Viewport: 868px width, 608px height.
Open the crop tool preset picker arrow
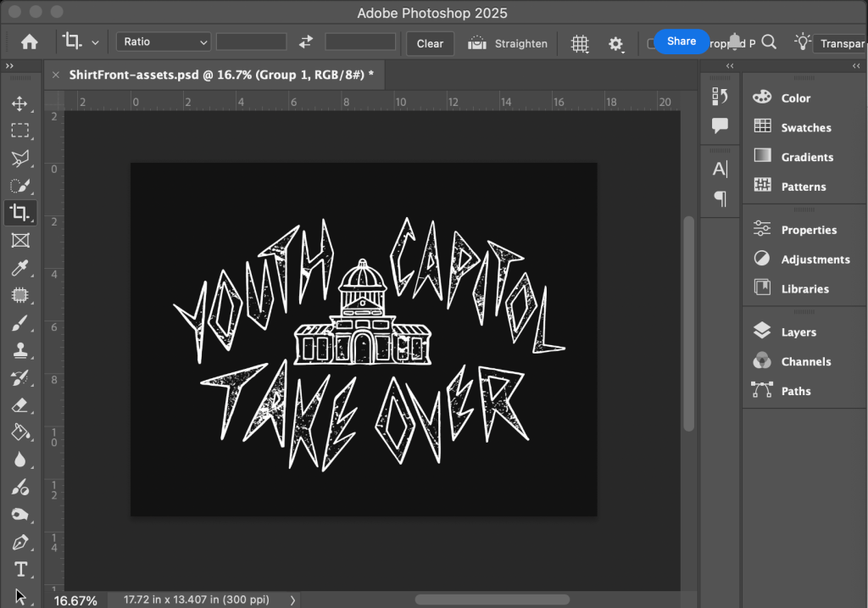(95, 43)
